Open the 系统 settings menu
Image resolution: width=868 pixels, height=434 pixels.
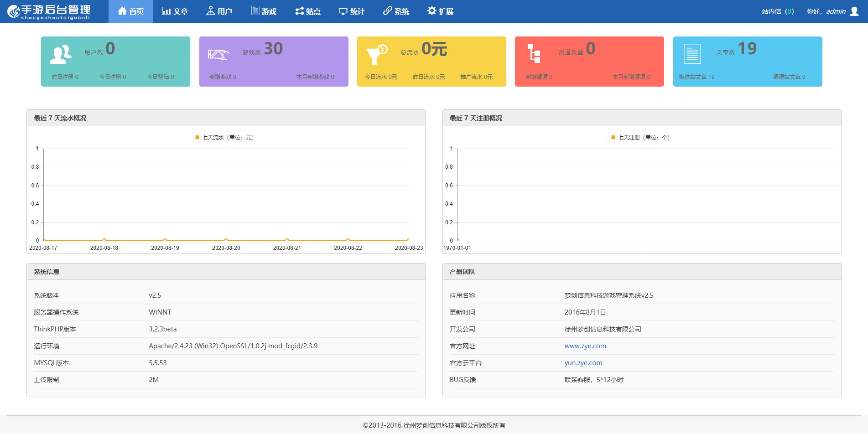pyautogui.click(x=396, y=11)
